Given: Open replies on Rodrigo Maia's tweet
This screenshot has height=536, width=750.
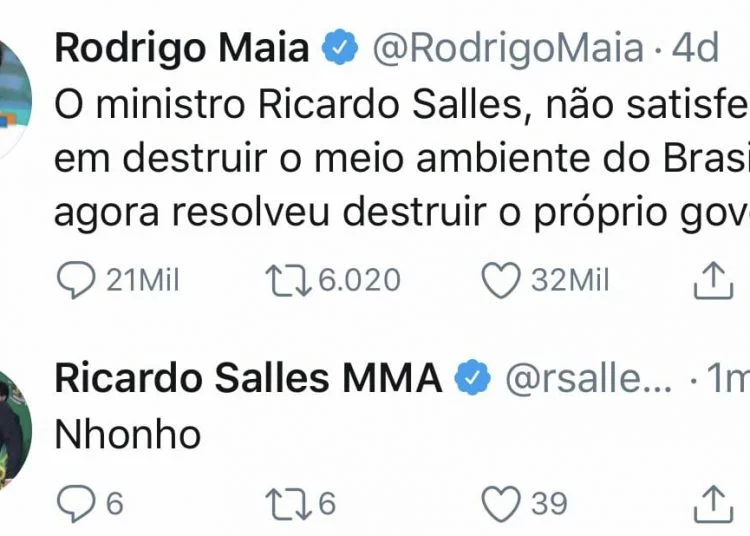Looking at the screenshot, I should pos(76,280).
